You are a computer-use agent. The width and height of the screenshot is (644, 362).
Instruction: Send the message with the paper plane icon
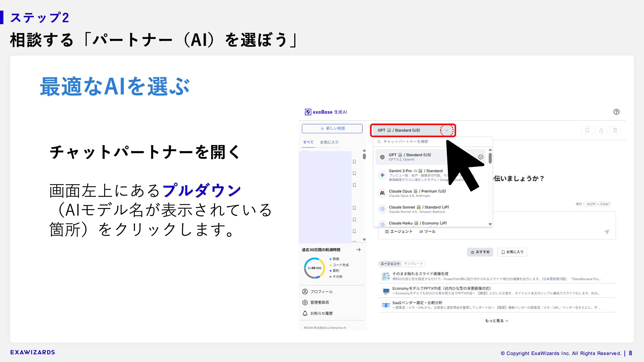(x=607, y=232)
